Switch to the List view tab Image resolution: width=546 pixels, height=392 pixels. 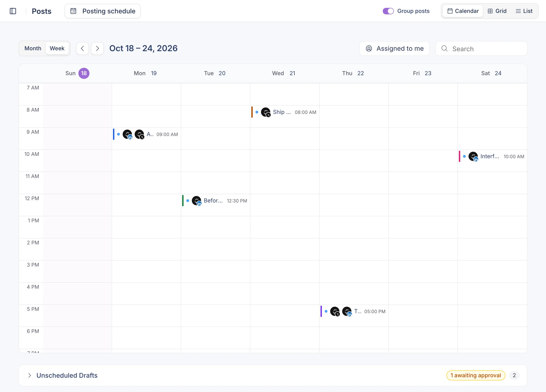click(x=524, y=11)
